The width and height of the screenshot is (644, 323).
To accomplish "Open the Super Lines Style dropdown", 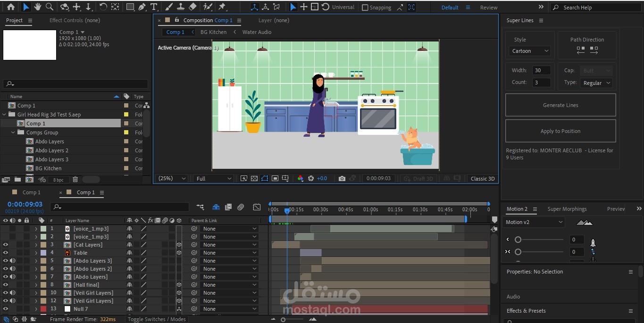I will tap(530, 51).
